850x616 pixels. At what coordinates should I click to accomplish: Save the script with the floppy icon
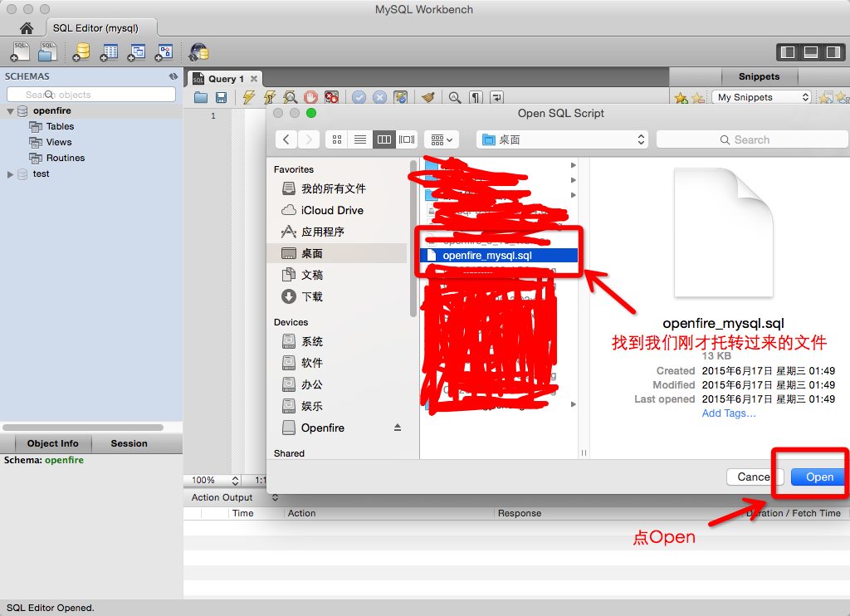click(221, 98)
